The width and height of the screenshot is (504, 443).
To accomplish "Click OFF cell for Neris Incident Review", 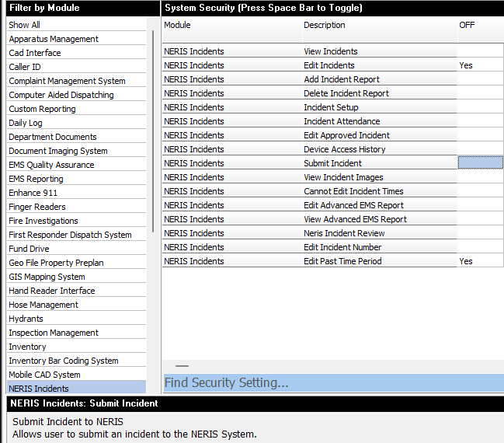I will pyautogui.click(x=481, y=233).
